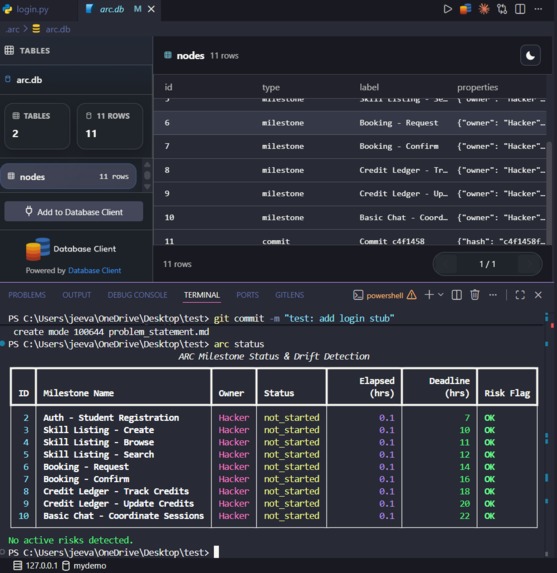
Task: Select the TERMINAL panel tab
Action: click(202, 295)
